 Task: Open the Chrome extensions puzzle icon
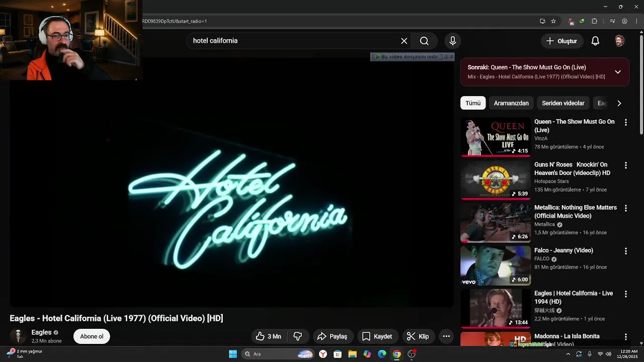click(595, 21)
